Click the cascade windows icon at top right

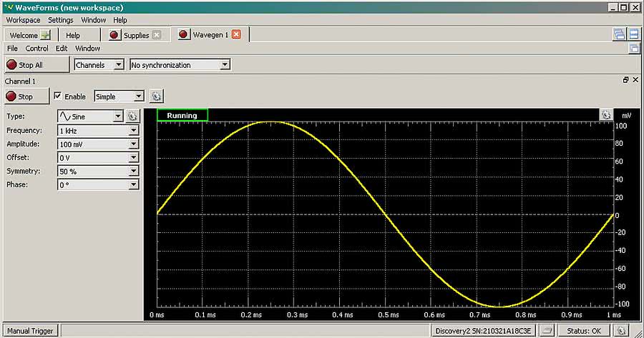[619, 34]
